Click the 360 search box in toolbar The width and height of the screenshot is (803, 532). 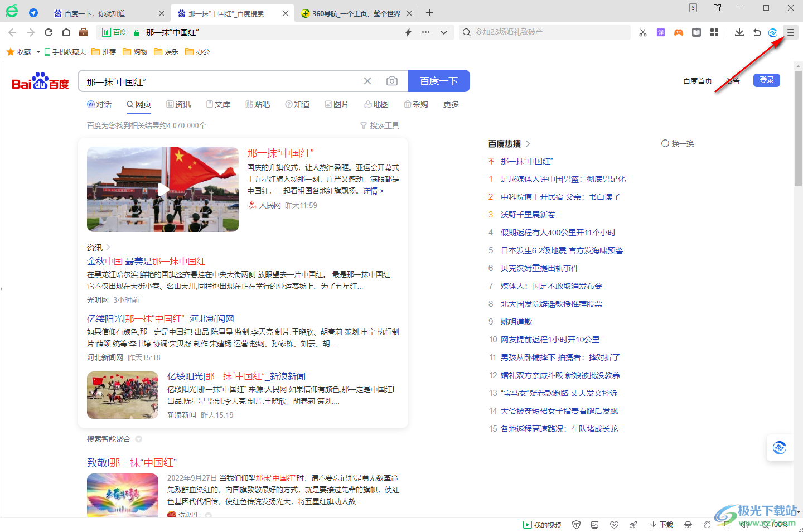tap(544, 32)
